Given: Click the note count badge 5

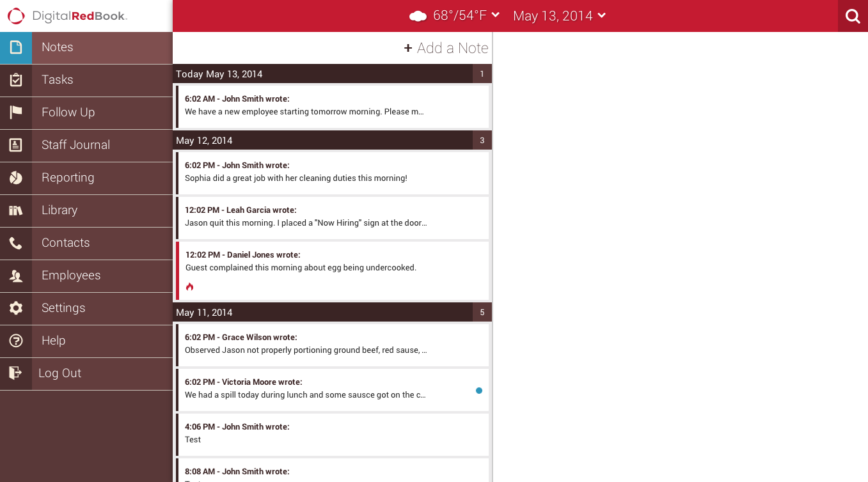Looking at the screenshot, I should pos(482,313).
